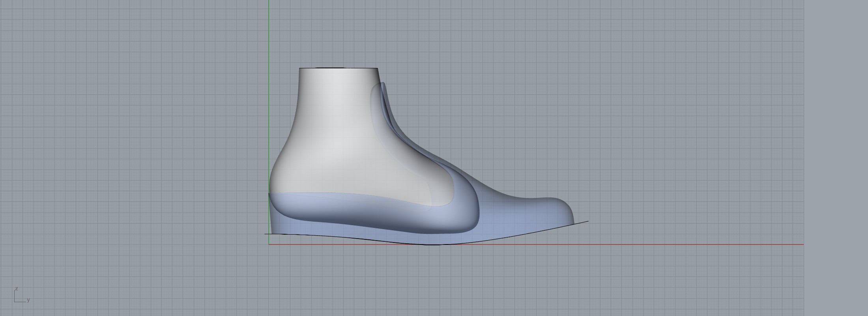Click the sole curve tip beyond the toe
Image resolution: width=868 pixels, height=316 pixels.
click(587, 222)
